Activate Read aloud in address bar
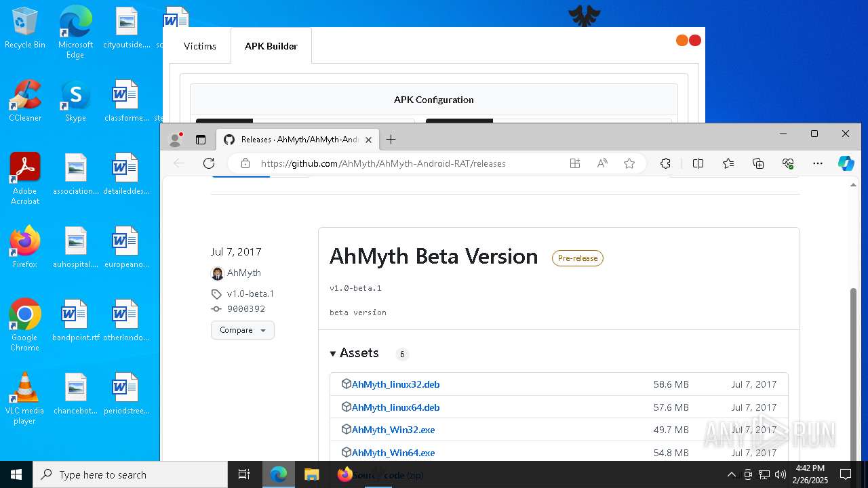 602,163
